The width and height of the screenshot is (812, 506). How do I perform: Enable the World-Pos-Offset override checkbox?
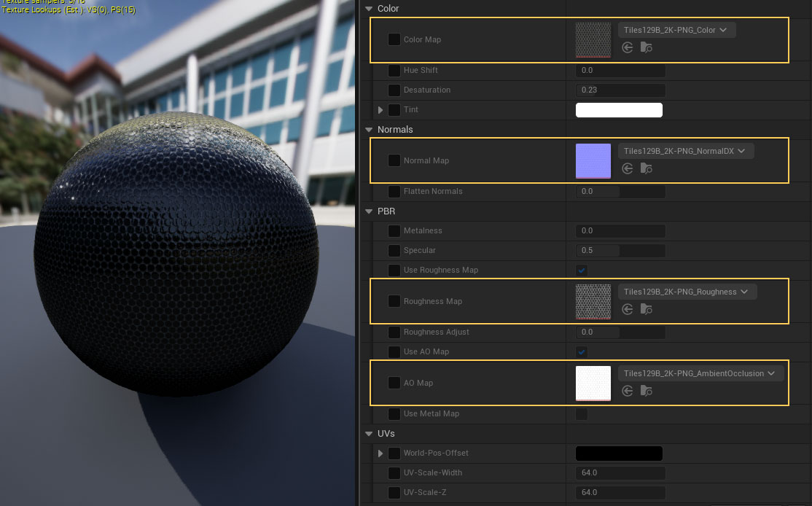(394, 454)
